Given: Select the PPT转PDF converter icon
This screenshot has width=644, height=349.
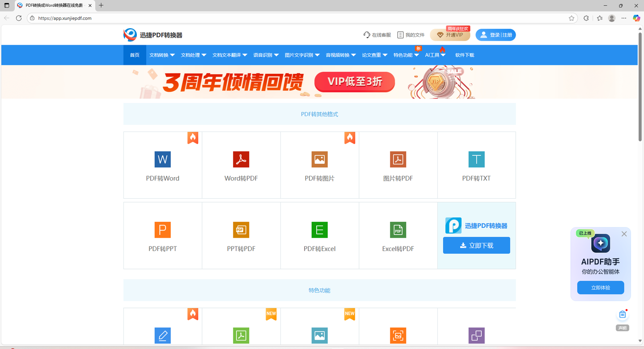Looking at the screenshot, I should tap(241, 230).
